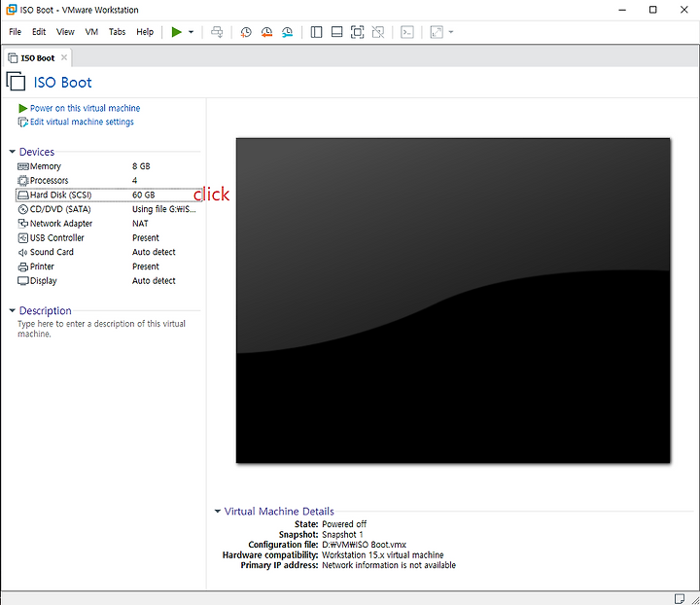Viewport: 700px width, 605px height.
Task: Open the VM menu
Action: (91, 32)
